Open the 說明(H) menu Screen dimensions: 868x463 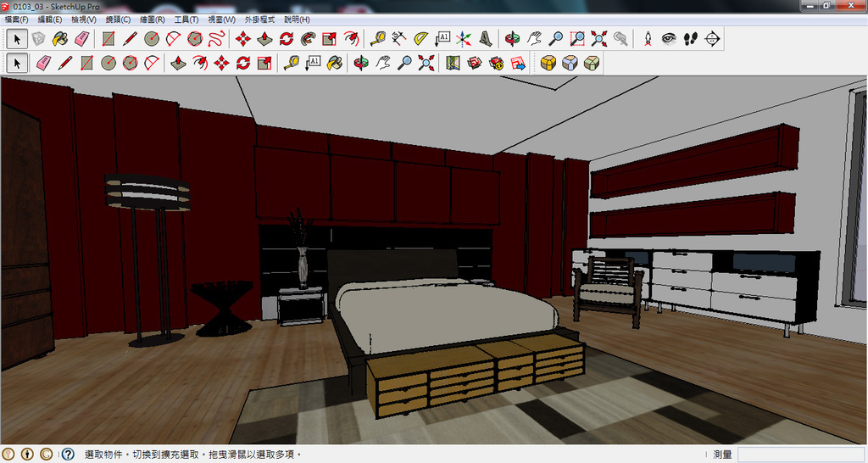(x=297, y=20)
